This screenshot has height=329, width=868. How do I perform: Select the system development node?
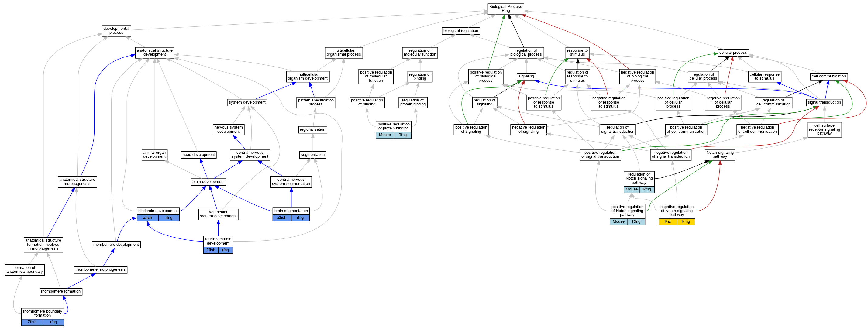[x=247, y=102]
